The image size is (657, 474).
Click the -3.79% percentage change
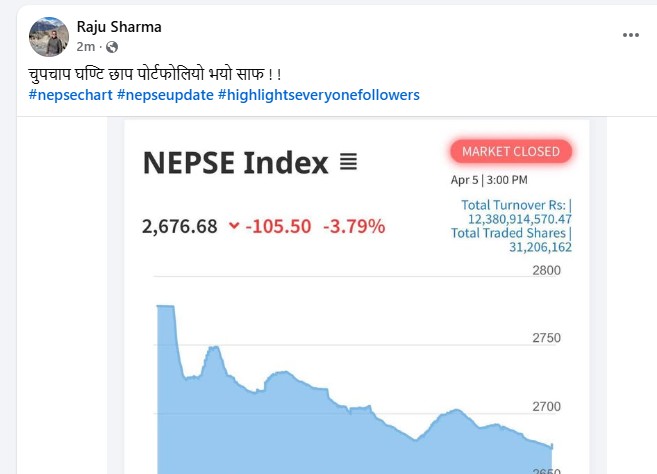354,226
